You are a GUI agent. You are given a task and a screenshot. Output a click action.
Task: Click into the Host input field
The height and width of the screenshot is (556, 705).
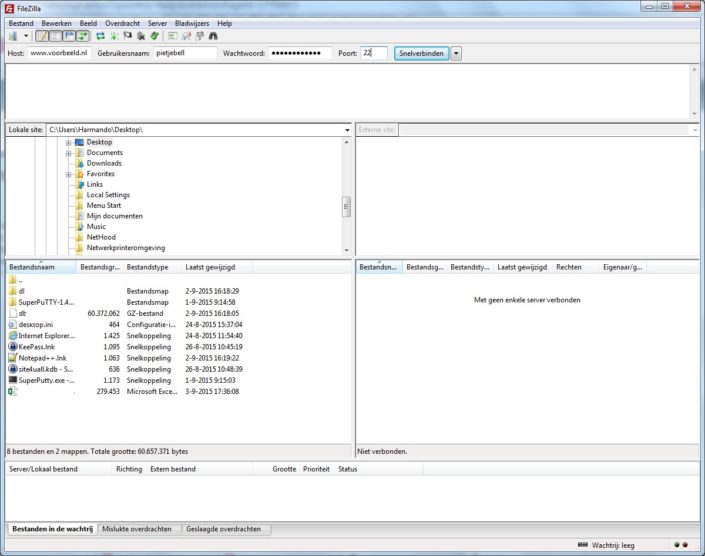tap(58, 53)
